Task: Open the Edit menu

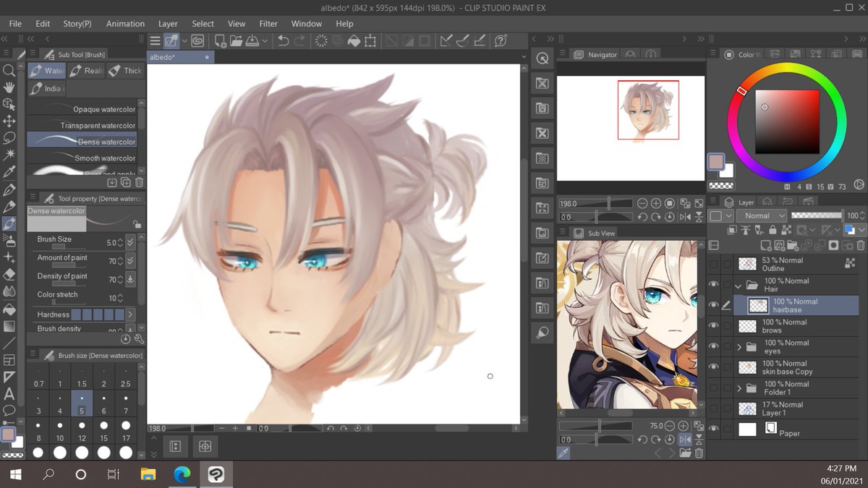Action: [43, 24]
